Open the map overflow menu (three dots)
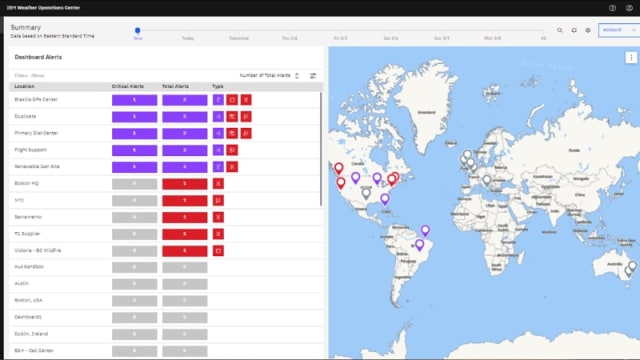This screenshot has width=640, height=360. [x=631, y=58]
